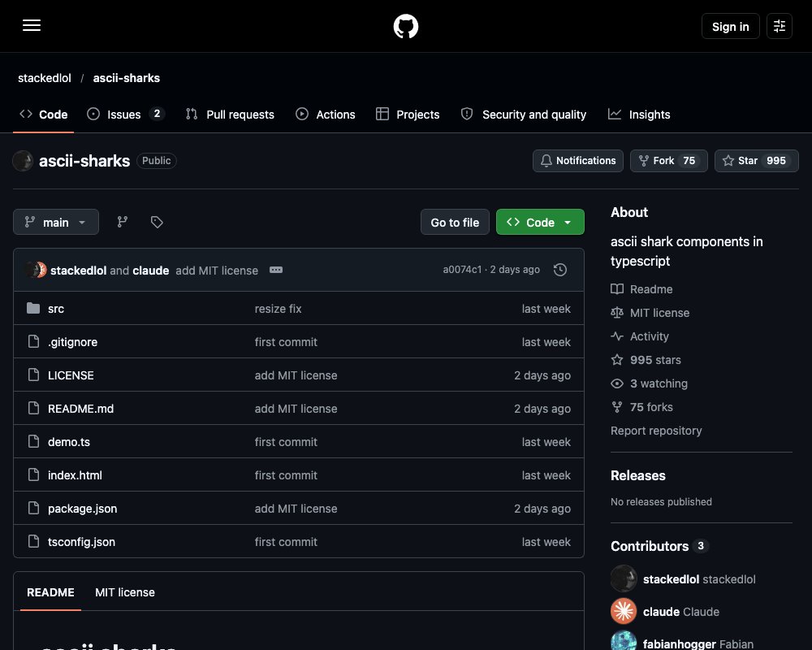Expand the green Code dropdown
Image resolution: width=812 pixels, height=650 pixels.
(540, 222)
